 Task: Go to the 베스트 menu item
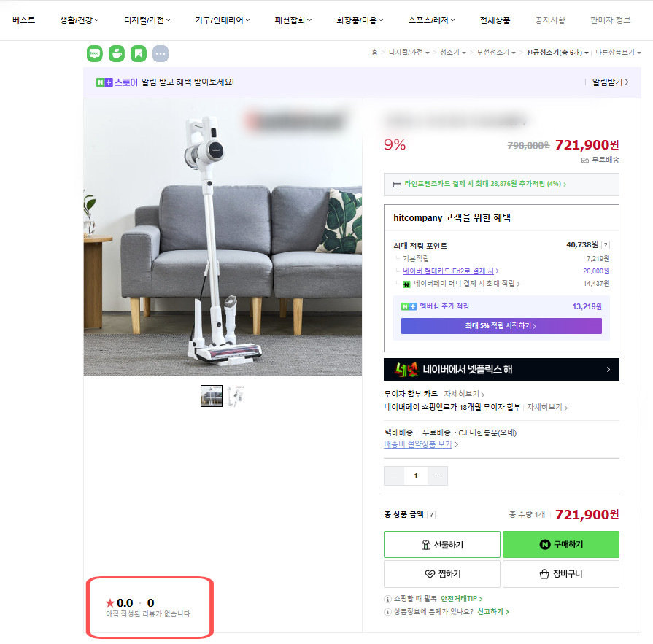pos(24,20)
